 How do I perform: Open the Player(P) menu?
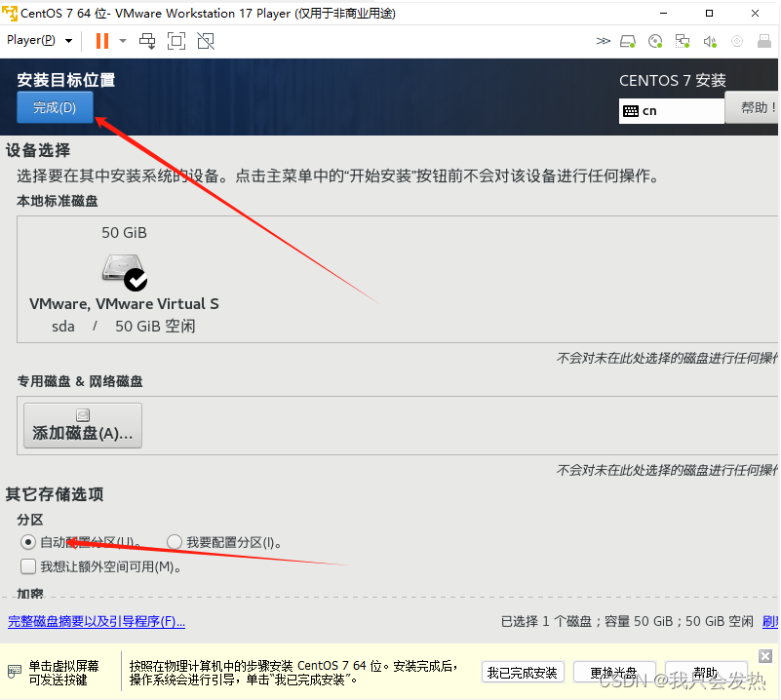[39, 40]
